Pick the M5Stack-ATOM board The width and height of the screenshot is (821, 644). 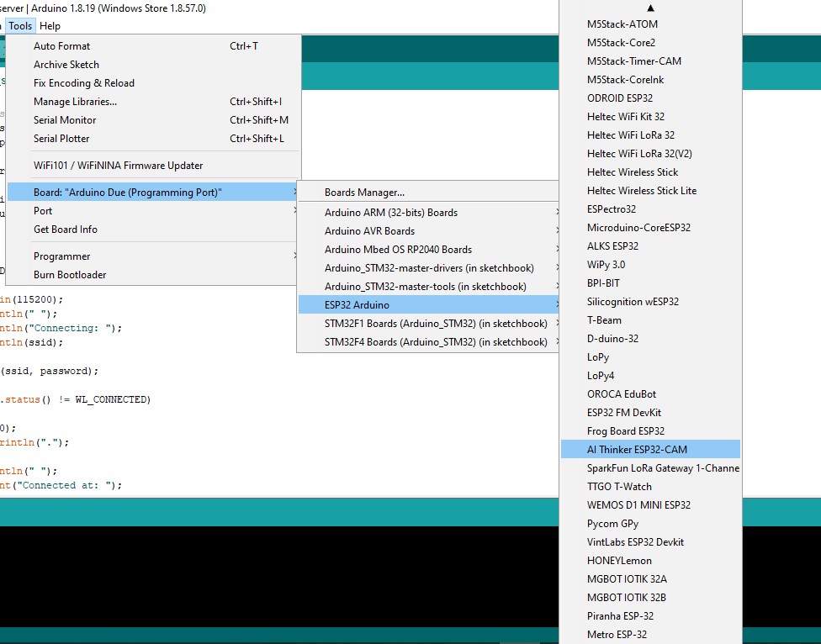(x=650, y=24)
